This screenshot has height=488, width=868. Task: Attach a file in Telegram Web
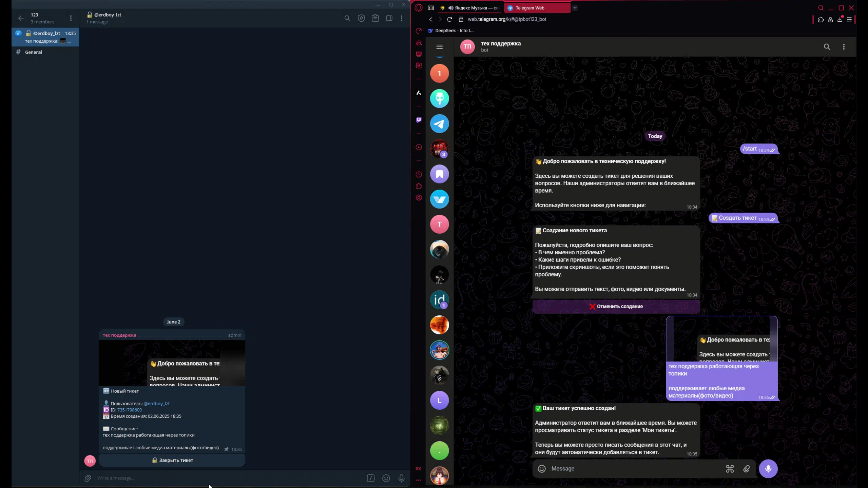pos(747,469)
